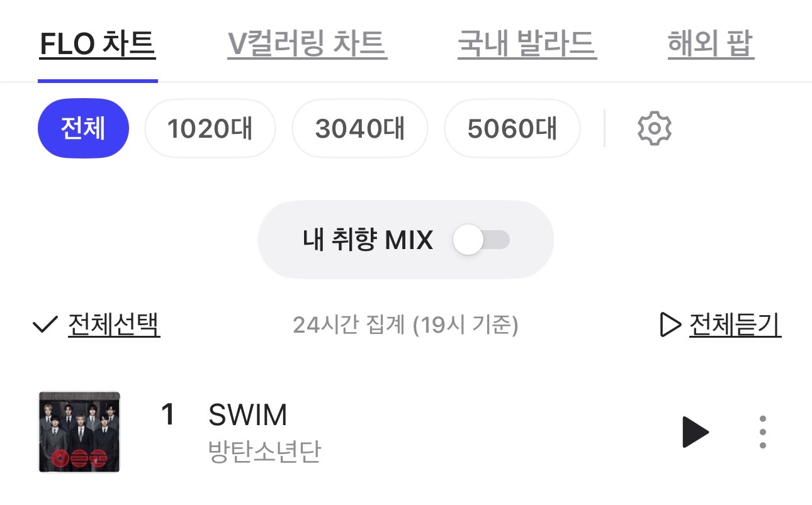Toggle the 내 취향 MIX switch
Screen dimensions: 812x505
(482, 240)
